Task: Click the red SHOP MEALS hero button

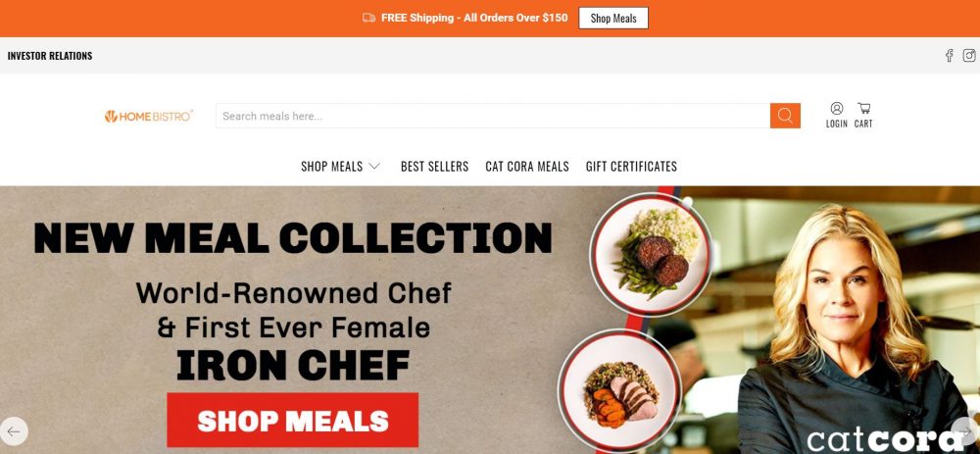Action: coord(292,421)
